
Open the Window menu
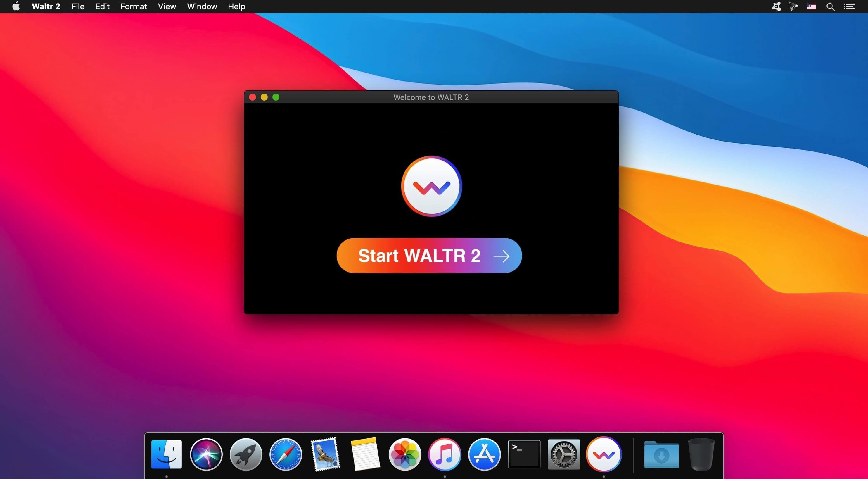202,6
